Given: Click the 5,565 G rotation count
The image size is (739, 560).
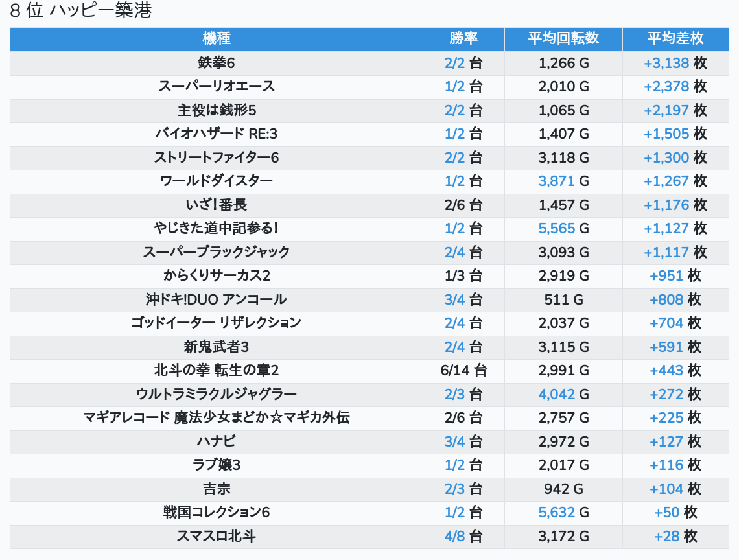Looking at the screenshot, I should click(x=563, y=229).
